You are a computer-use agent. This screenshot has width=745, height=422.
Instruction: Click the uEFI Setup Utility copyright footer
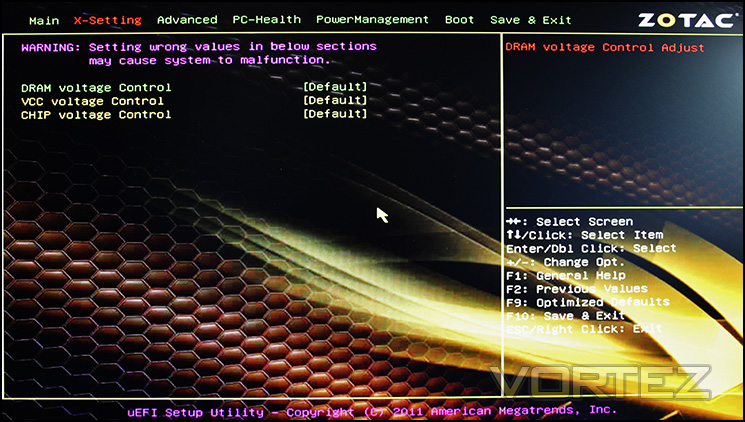tap(372, 411)
